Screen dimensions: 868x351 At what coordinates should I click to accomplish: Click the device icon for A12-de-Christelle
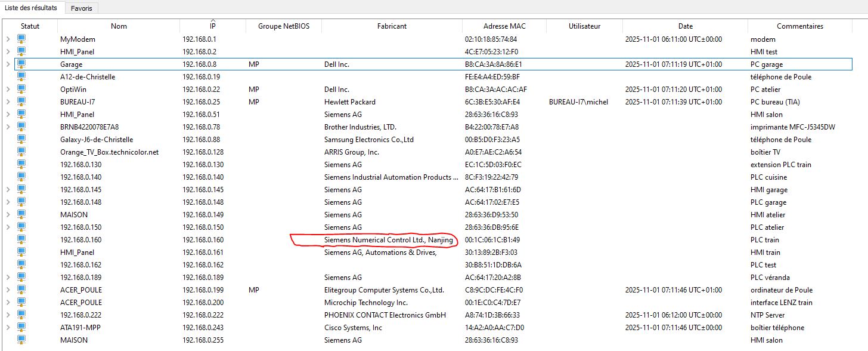point(22,77)
